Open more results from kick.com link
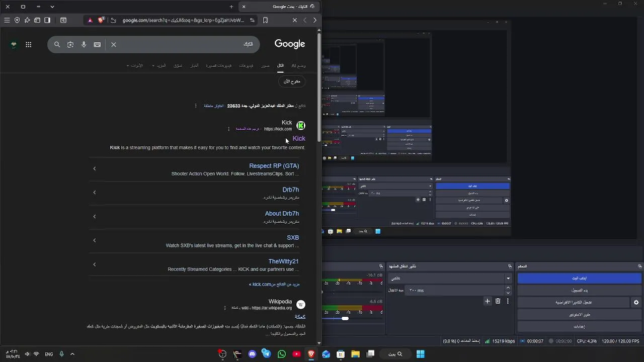Image resolution: width=644 pixels, height=362 pixels. pos(274,284)
